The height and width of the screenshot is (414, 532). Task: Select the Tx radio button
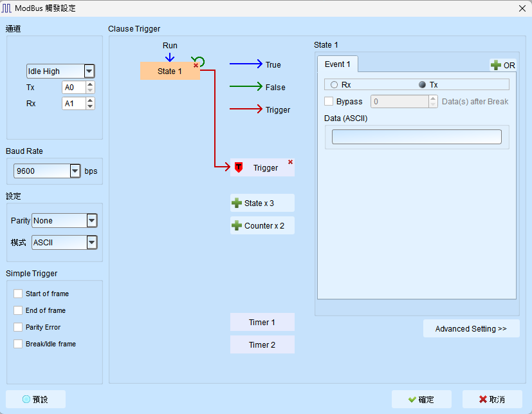[x=422, y=84]
